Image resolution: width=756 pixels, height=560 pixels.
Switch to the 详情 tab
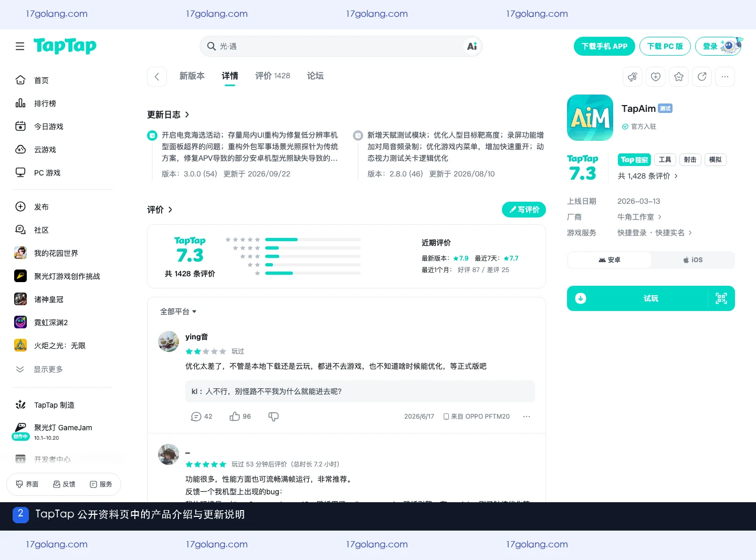click(x=230, y=76)
